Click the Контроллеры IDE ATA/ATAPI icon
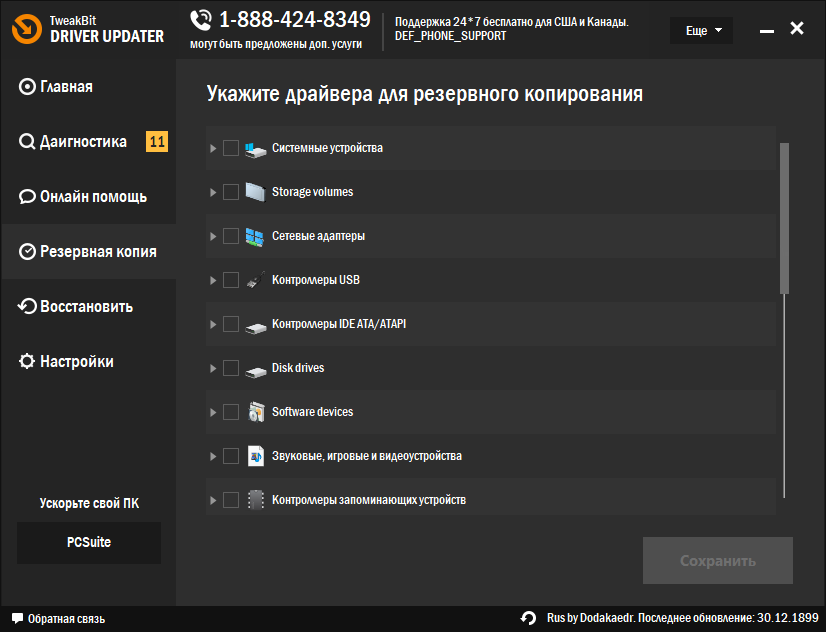Screen dimensions: 826x632 [x=256, y=328]
